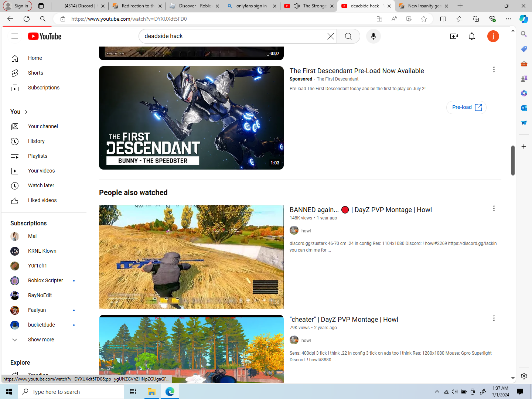Mute the audio-playing 'The Stronge' tab
This screenshot has height=399, width=532.
(x=297, y=6)
